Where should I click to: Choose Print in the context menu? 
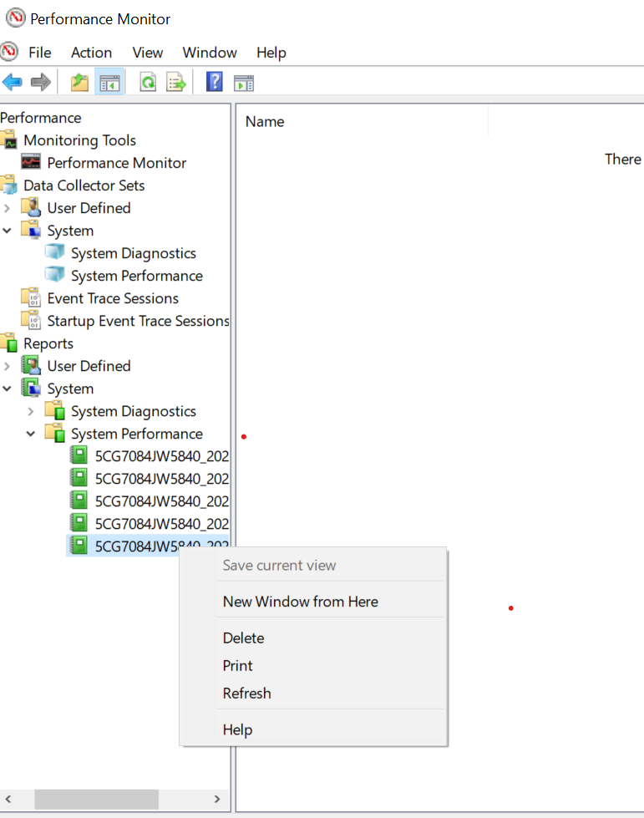coord(237,666)
